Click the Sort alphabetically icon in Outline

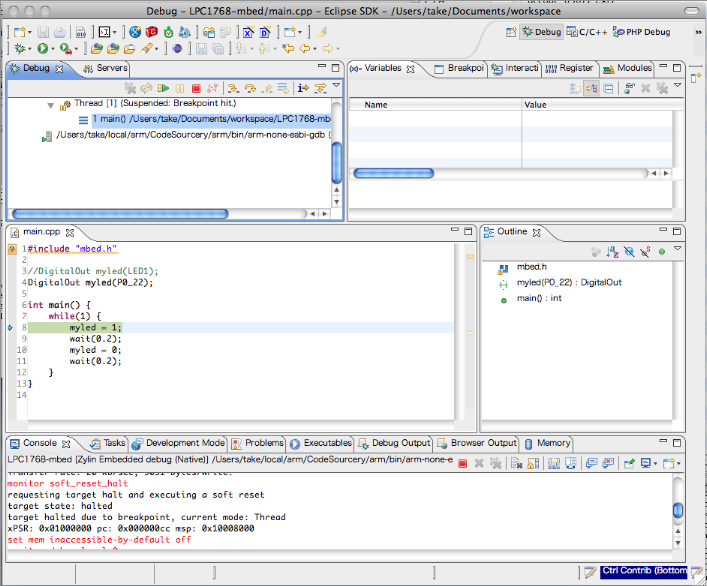tap(612, 252)
